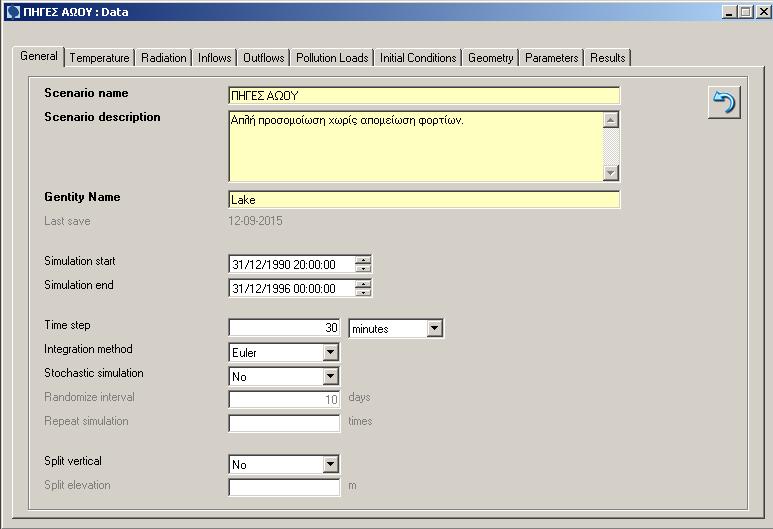Click the Split elevation field

pos(284,487)
